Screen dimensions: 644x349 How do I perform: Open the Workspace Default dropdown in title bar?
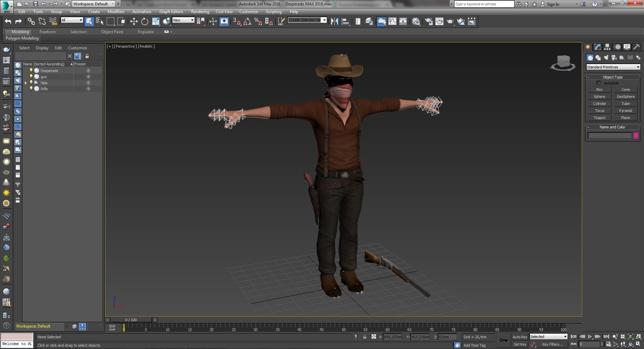94,4
